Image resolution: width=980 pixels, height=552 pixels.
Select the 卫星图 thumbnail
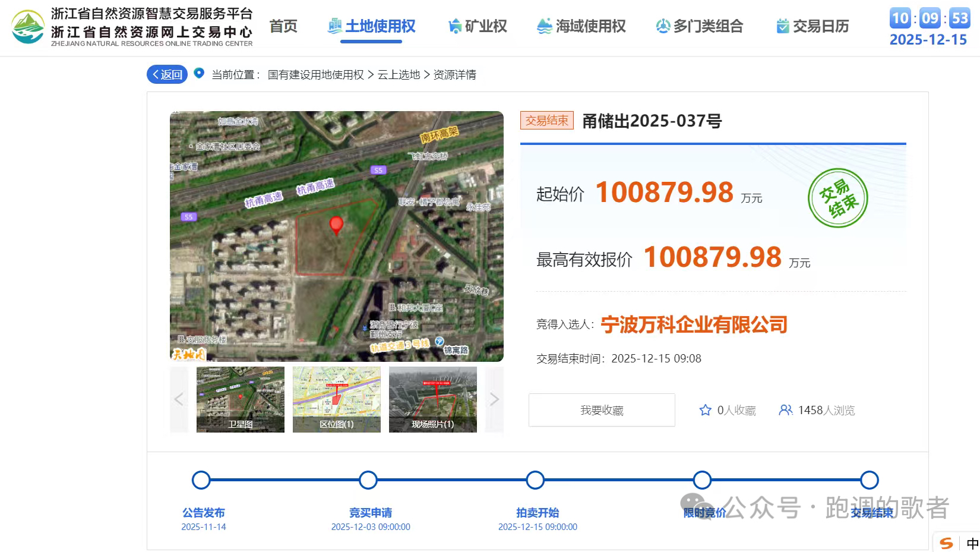click(x=241, y=399)
